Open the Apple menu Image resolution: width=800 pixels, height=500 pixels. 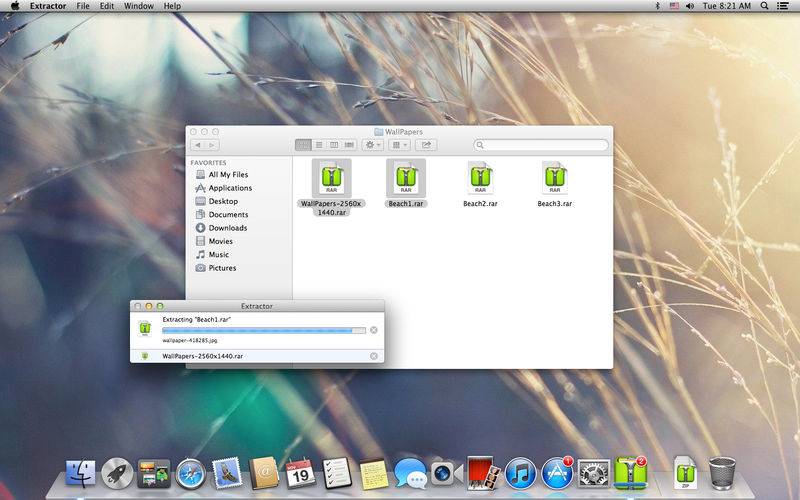(x=15, y=6)
